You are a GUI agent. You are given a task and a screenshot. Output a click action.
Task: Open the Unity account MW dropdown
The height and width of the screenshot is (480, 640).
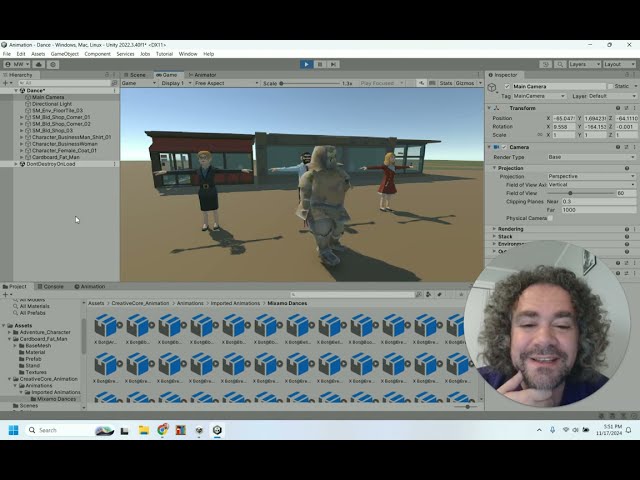(x=17, y=64)
